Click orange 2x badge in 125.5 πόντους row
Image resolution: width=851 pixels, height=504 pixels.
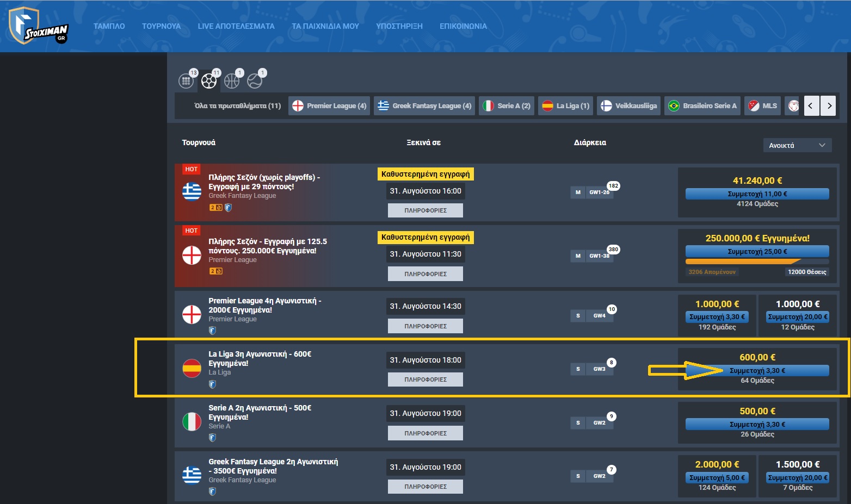pos(216,271)
